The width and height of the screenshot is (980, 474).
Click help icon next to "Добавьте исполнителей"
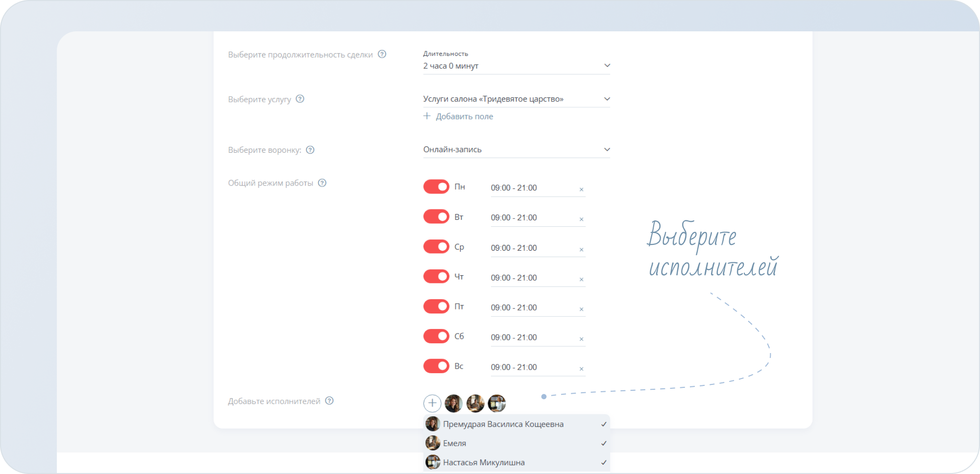click(329, 401)
